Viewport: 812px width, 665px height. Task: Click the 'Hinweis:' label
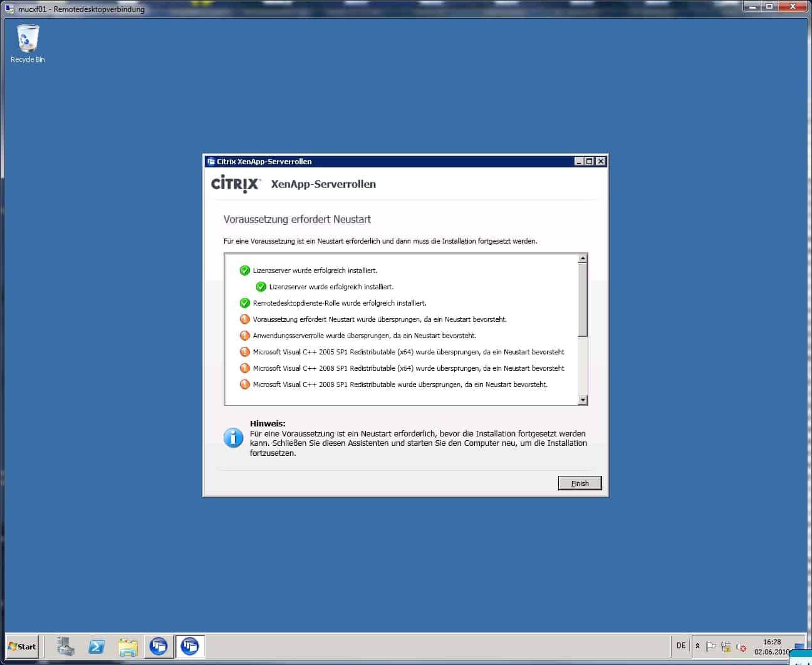tap(268, 423)
